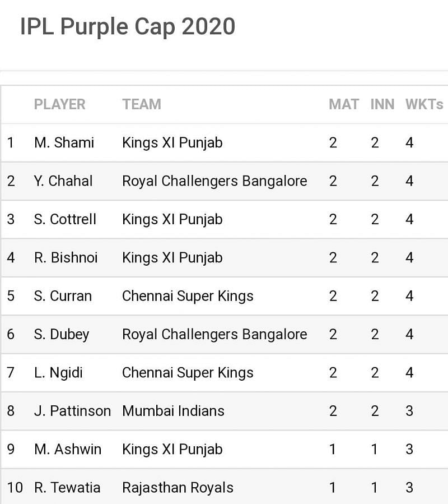This screenshot has width=448, height=504.
Task: Select the INN column header
Action: (382, 104)
